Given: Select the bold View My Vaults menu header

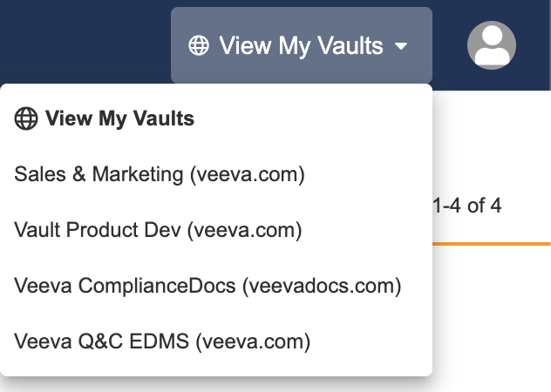Looking at the screenshot, I should pyautogui.click(x=119, y=119).
